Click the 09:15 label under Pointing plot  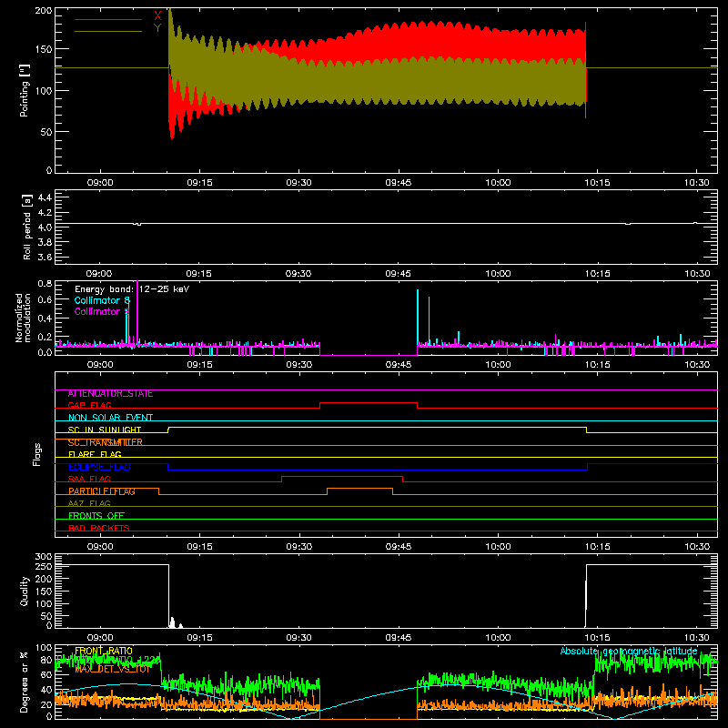pos(199,183)
